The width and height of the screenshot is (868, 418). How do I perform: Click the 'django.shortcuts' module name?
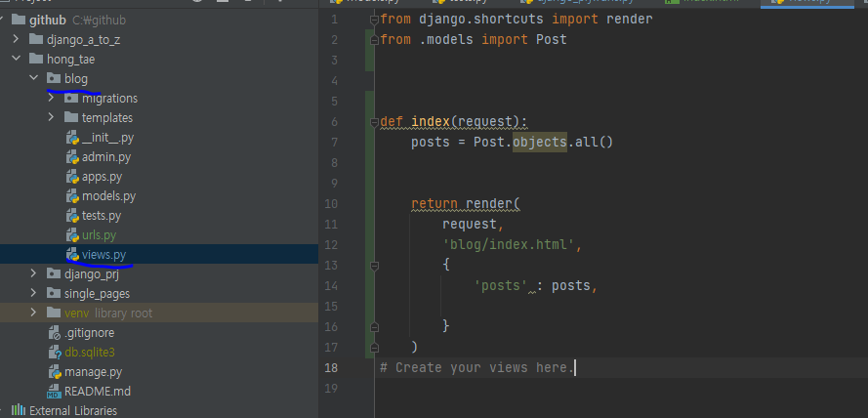481,20
